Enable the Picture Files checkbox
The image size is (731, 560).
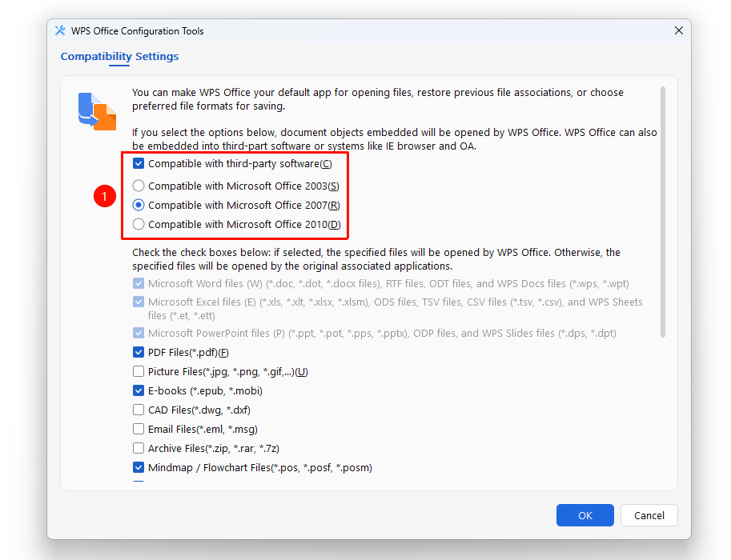(139, 371)
